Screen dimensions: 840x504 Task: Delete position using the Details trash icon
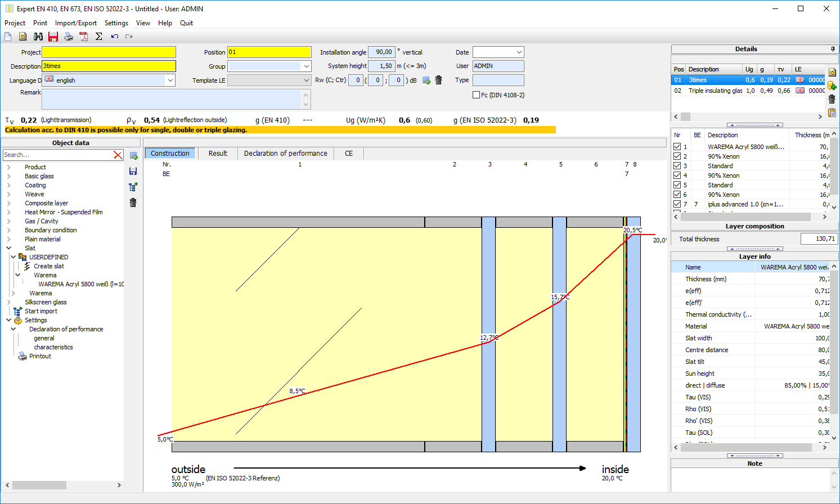(x=832, y=99)
